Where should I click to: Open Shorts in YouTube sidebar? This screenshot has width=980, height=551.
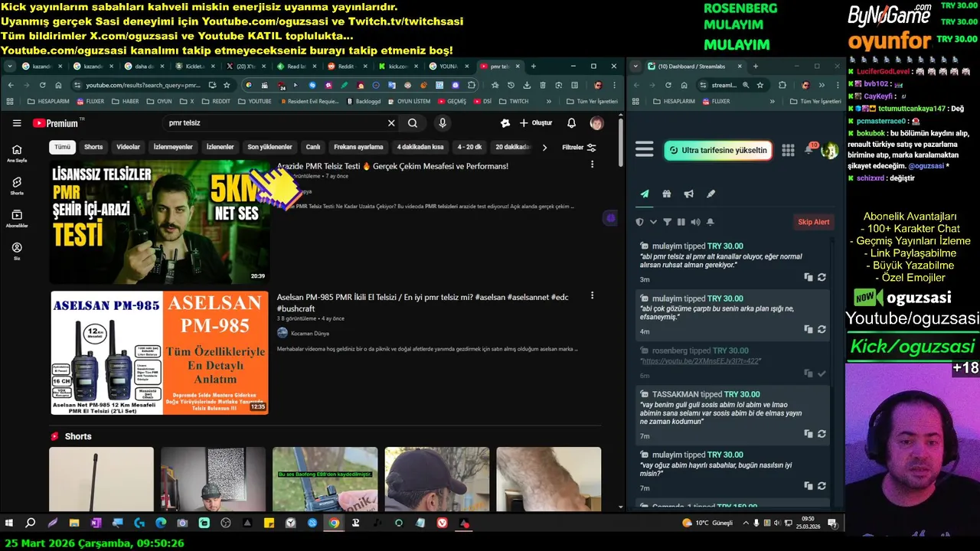[17, 186]
